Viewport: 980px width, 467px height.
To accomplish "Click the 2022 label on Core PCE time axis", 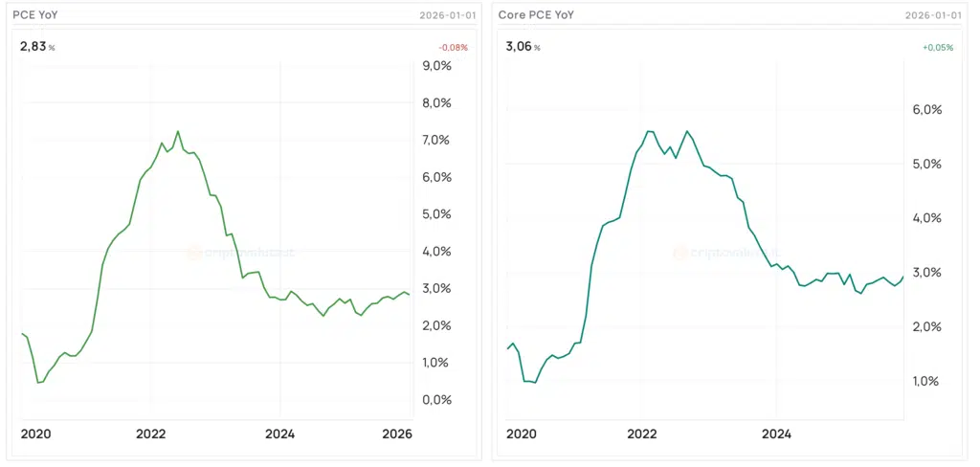I will 641,434.
